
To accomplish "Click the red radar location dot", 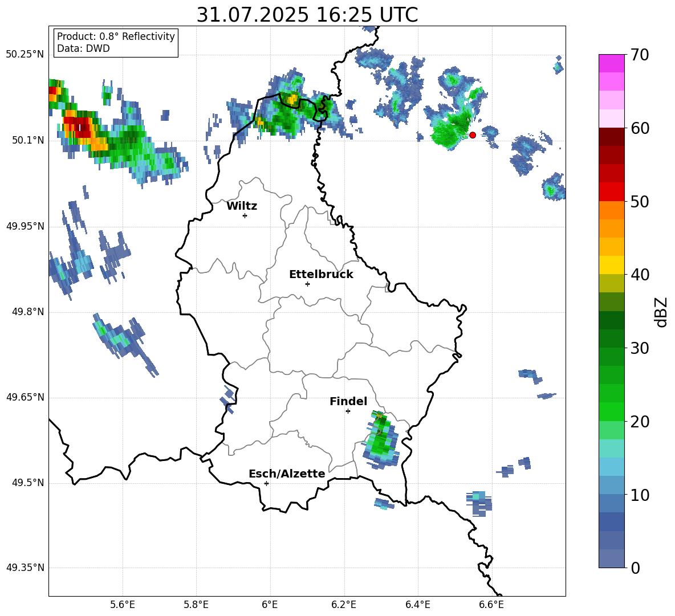I will coord(472,135).
